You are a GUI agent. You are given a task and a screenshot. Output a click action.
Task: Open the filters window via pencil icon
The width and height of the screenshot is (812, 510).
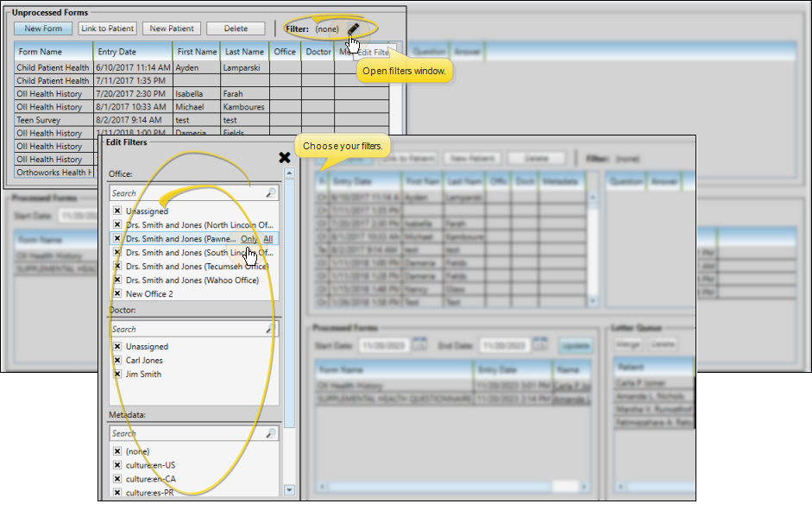[x=353, y=28]
